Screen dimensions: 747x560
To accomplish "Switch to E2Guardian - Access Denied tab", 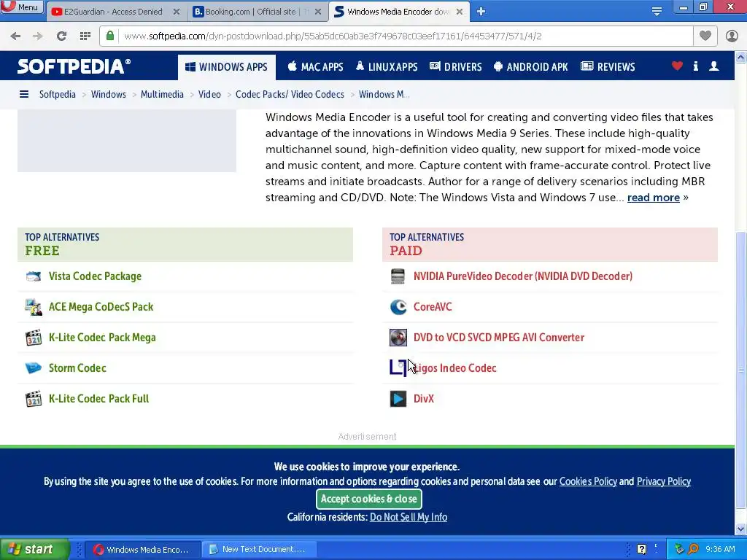I will click(x=113, y=12).
